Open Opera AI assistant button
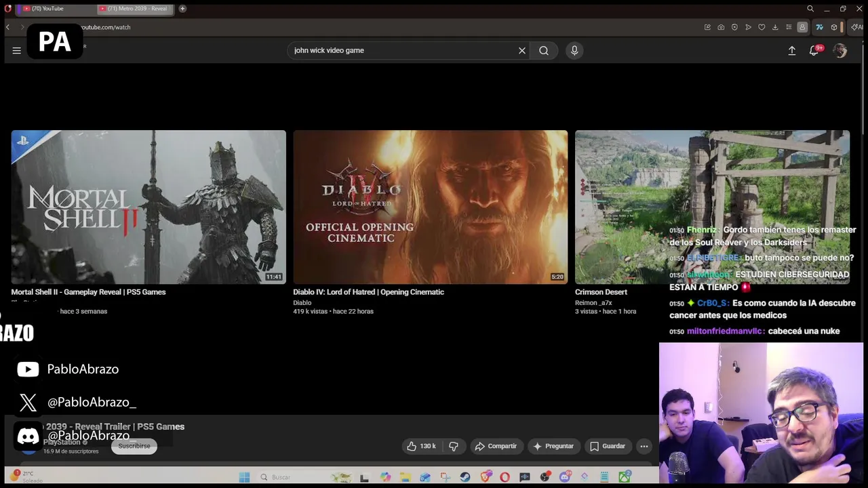 point(856,27)
